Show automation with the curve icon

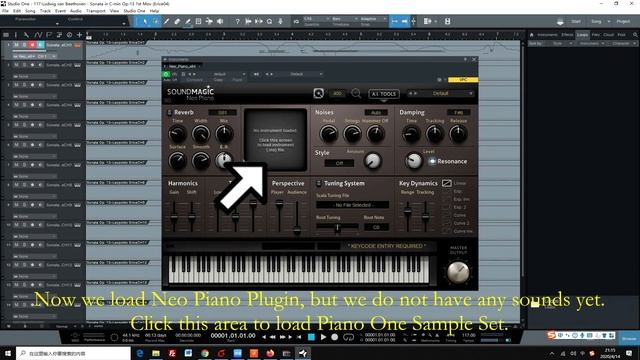[38, 35]
